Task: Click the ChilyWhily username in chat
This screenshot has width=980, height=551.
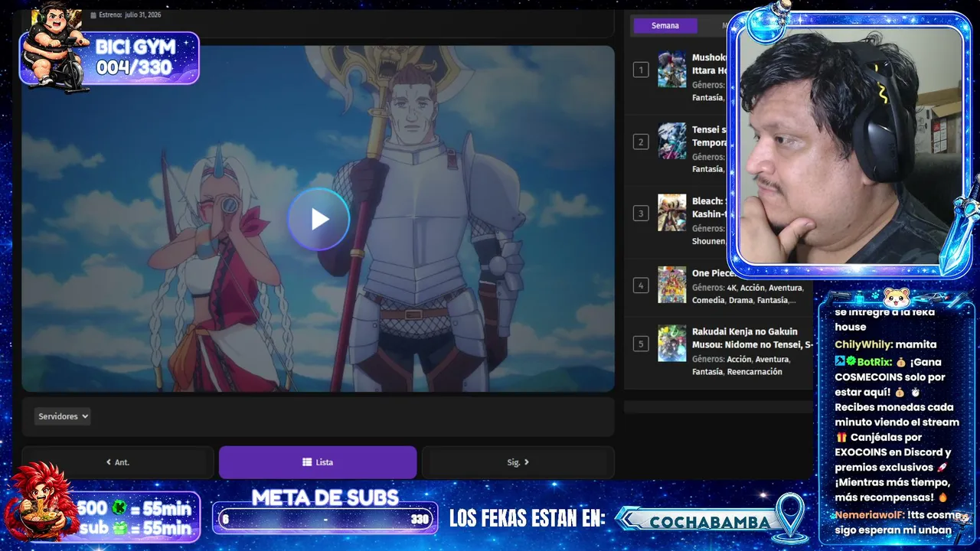Action: pos(863,344)
